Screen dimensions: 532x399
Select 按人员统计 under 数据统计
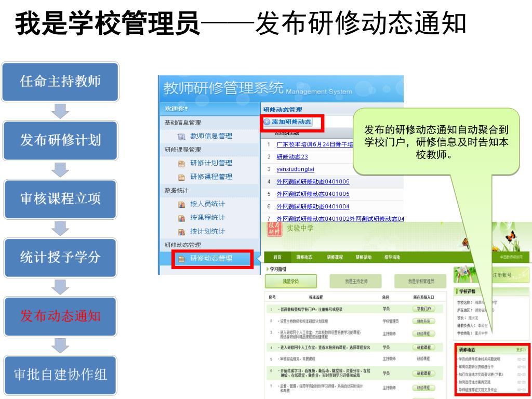pyautogui.click(x=207, y=204)
